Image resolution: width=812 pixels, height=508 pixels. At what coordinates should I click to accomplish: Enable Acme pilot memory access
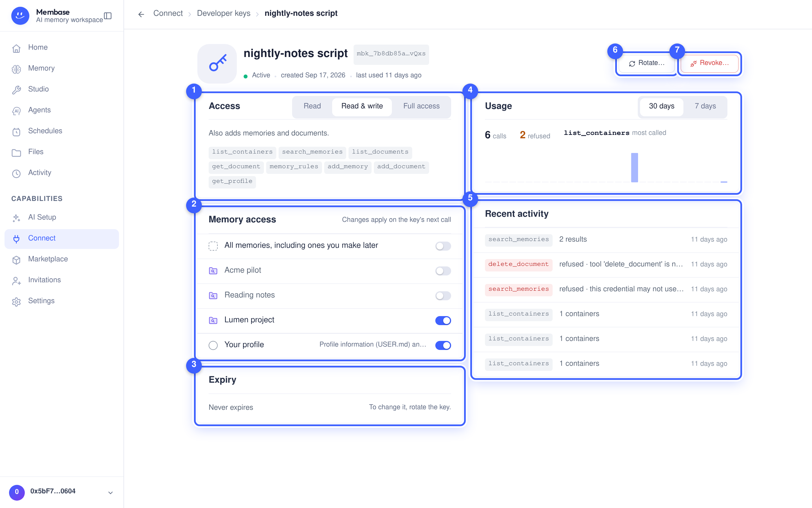coord(443,271)
